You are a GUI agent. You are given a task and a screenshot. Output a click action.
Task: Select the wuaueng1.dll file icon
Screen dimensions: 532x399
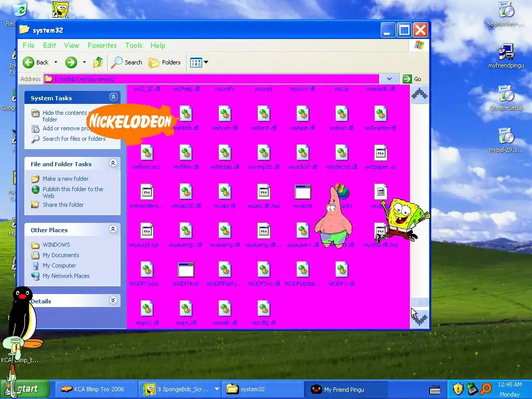186,231
